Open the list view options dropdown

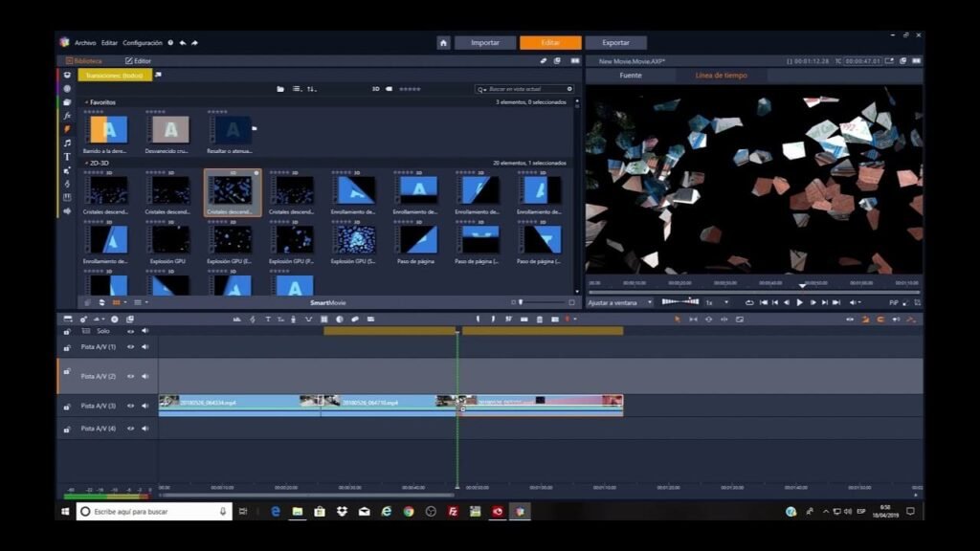[x=297, y=89]
